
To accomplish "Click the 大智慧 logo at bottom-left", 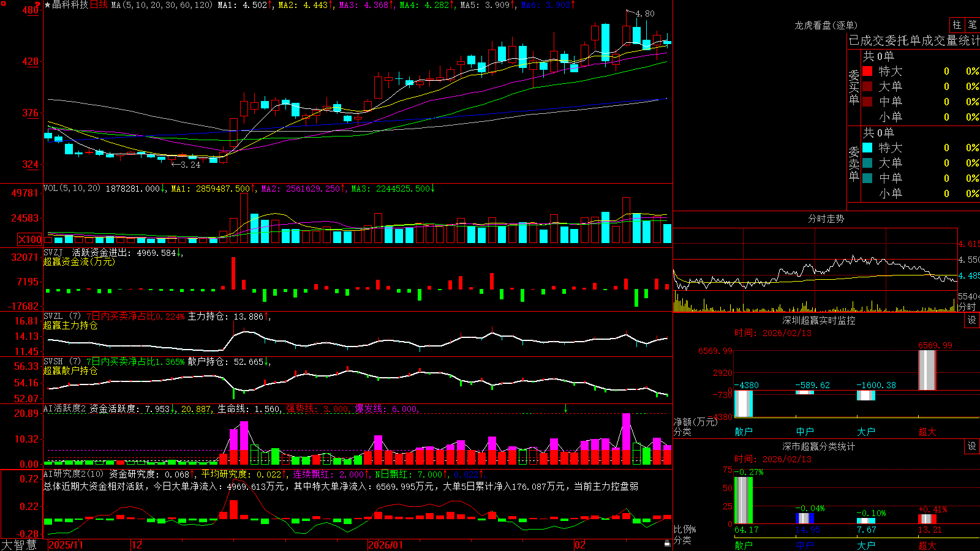I will 19,545.
